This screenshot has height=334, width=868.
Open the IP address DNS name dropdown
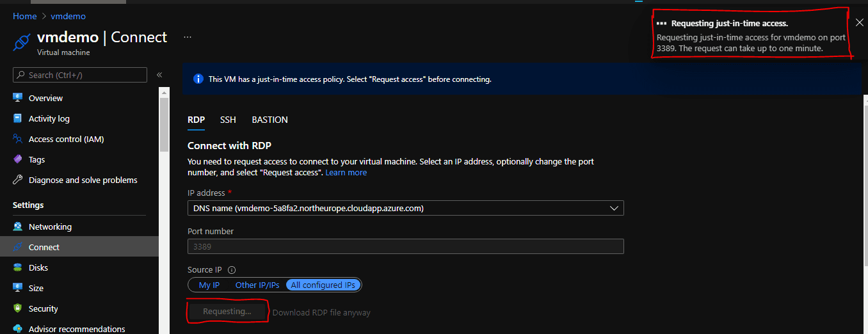406,208
